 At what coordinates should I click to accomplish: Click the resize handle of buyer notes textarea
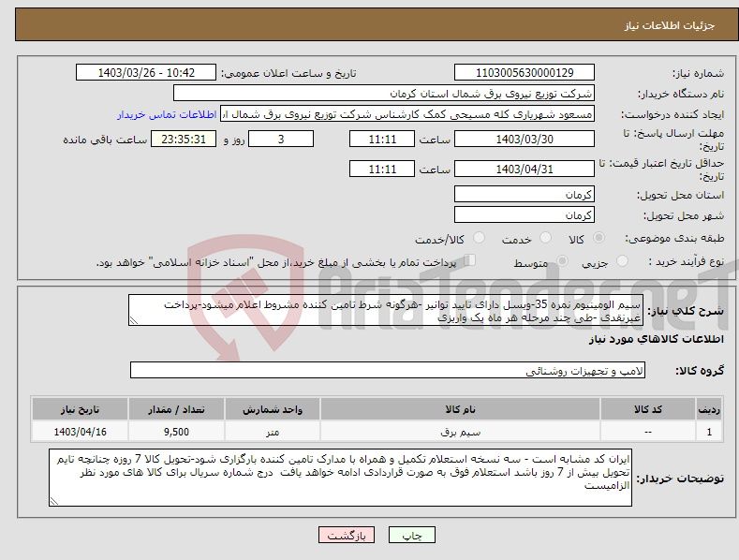53,502
